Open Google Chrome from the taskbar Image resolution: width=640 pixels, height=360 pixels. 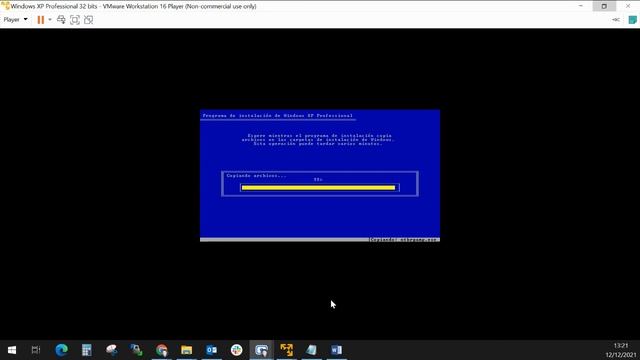coord(162,350)
